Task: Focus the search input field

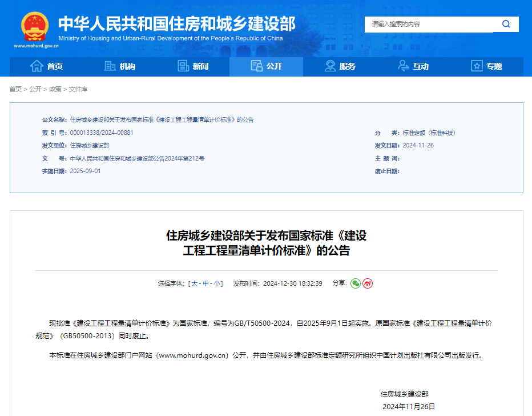Action: [428, 24]
